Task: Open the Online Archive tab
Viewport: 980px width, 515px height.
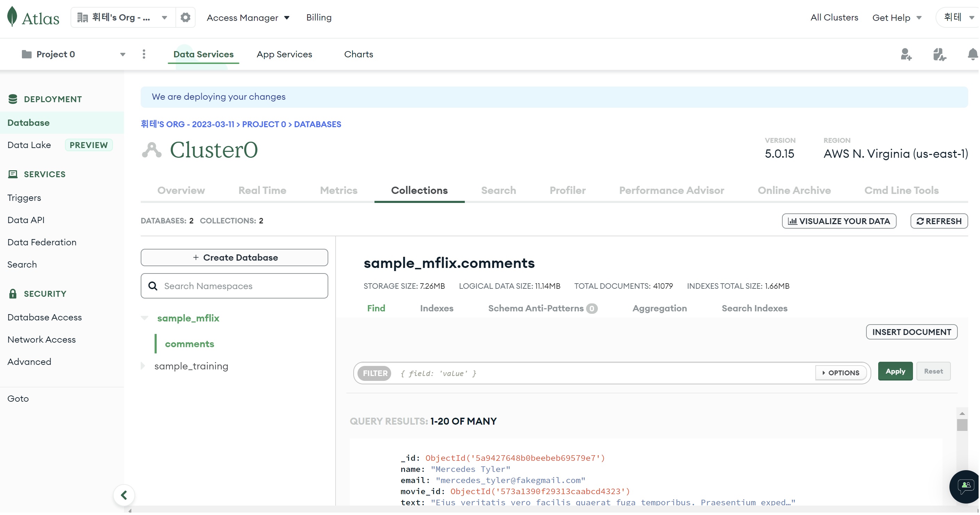Action: (794, 190)
